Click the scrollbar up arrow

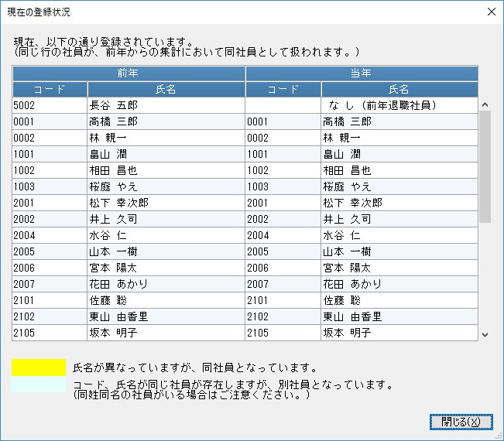[485, 104]
